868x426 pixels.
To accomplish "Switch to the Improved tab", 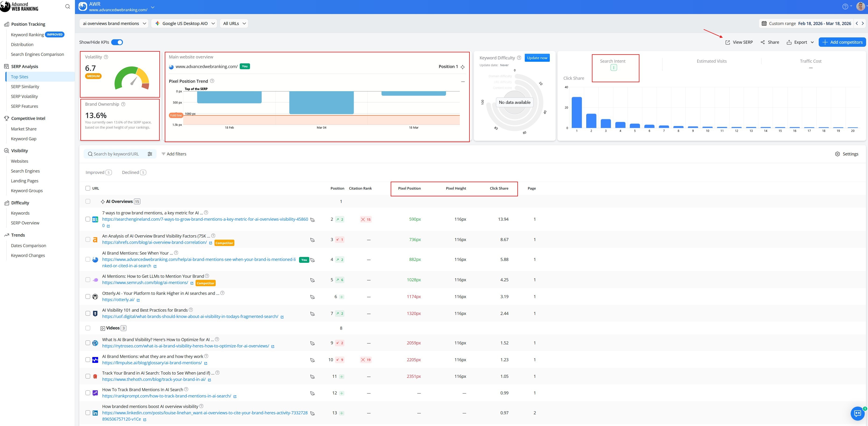I will click(x=99, y=172).
